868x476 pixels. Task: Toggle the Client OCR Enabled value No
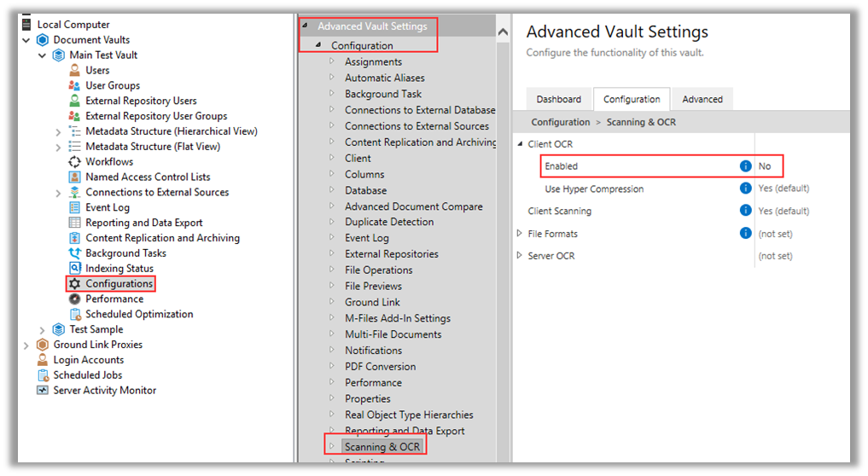coord(765,166)
